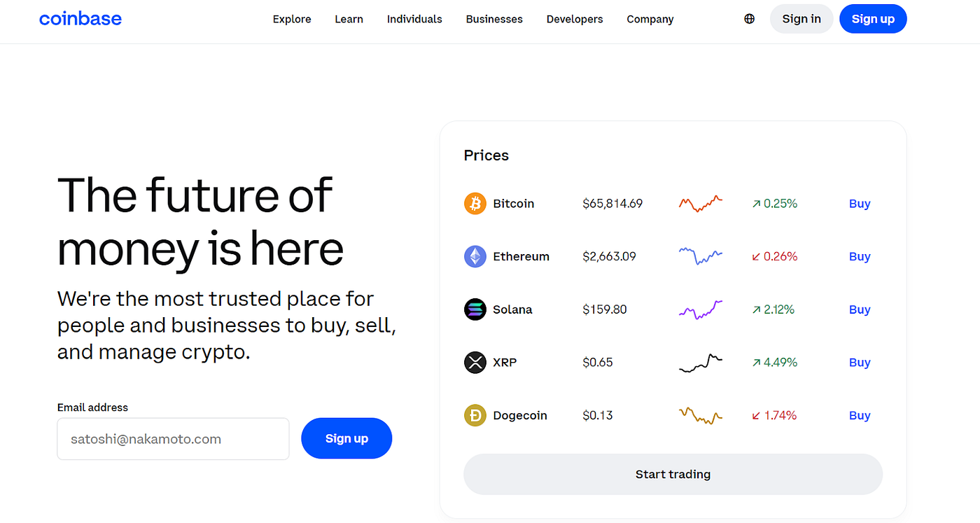This screenshot has height=523, width=980.
Task: Click the Solana coin icon
Action: click(x=475, y=309)
